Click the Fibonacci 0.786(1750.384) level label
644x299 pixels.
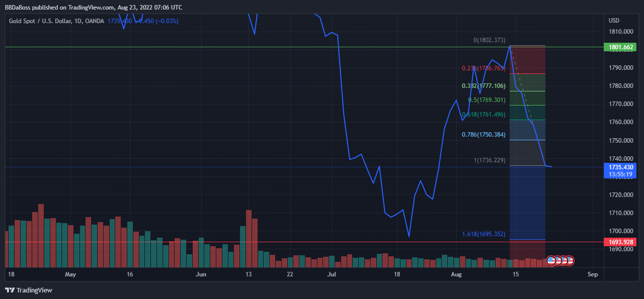[x=484, y=135]
